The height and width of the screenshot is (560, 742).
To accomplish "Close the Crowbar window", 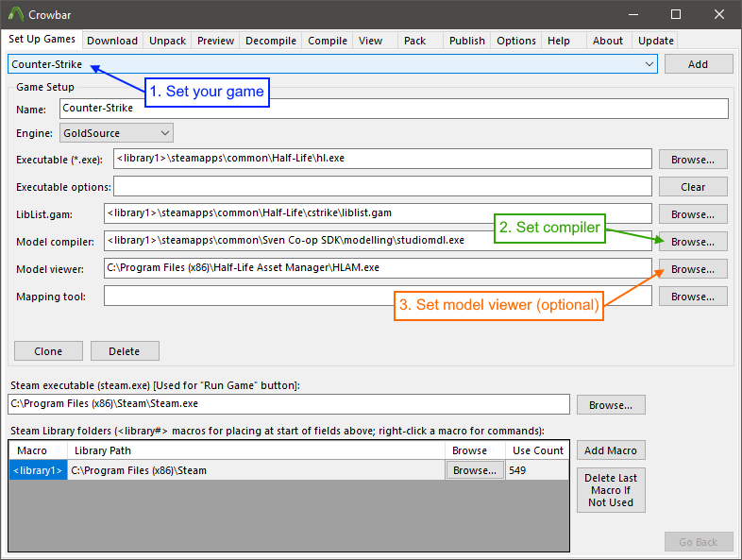I will pos(719,15).
